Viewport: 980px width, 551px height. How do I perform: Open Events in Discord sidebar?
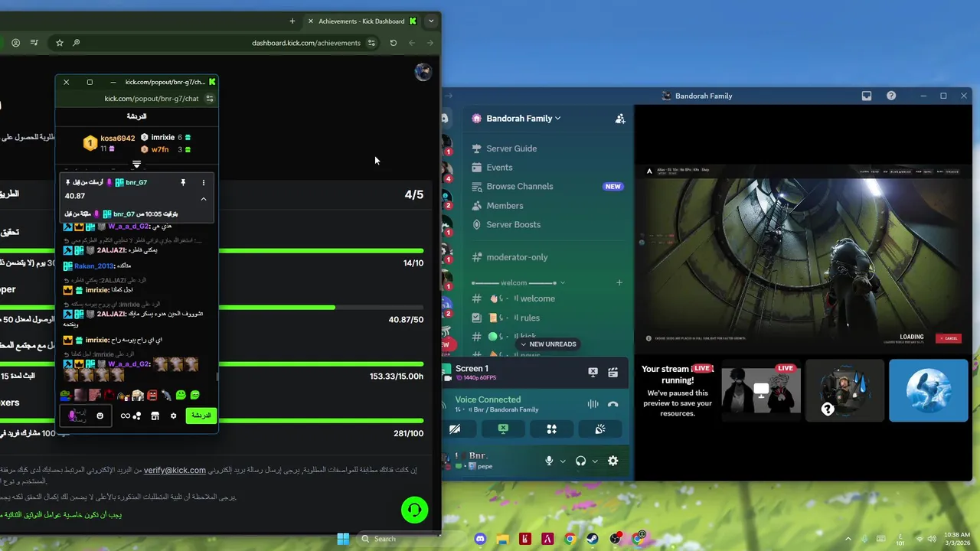(x=499, y=168)
